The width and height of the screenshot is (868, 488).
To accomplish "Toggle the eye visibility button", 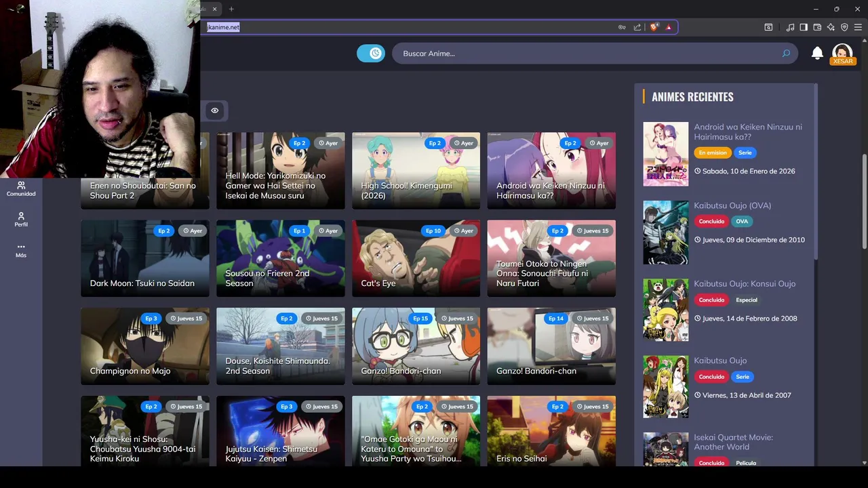I will (x=214, y=110).
